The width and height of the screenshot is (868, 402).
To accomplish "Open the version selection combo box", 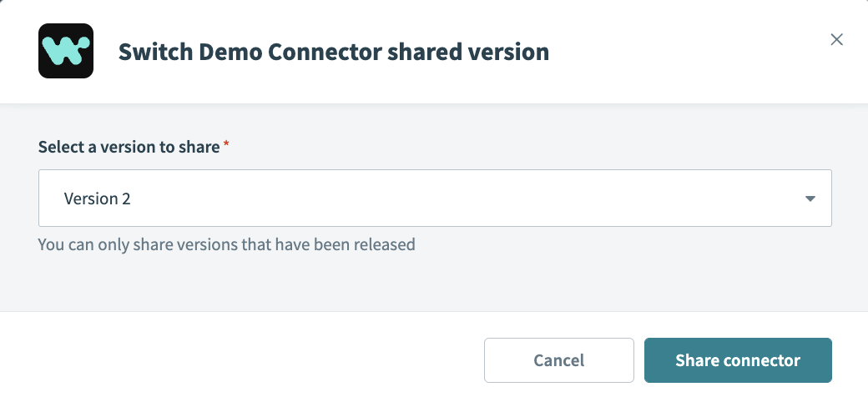I will (x=434, y=198).
